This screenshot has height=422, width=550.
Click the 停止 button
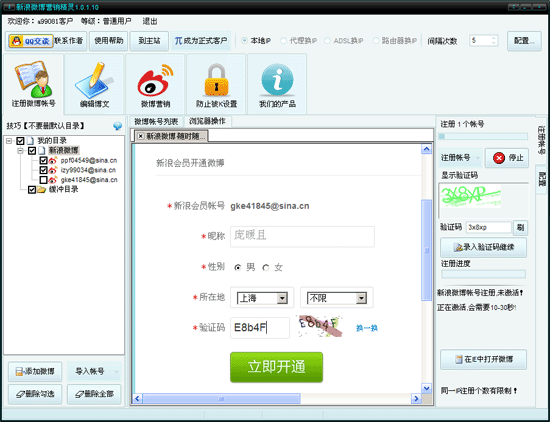pyautogui.click(x=507, y=158)
